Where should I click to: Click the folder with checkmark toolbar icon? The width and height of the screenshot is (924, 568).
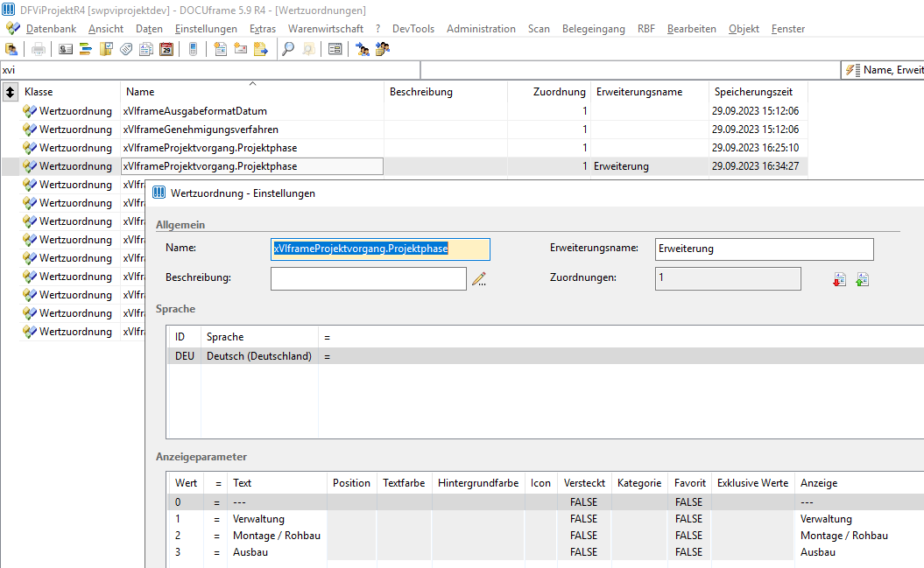pos(106,49)
